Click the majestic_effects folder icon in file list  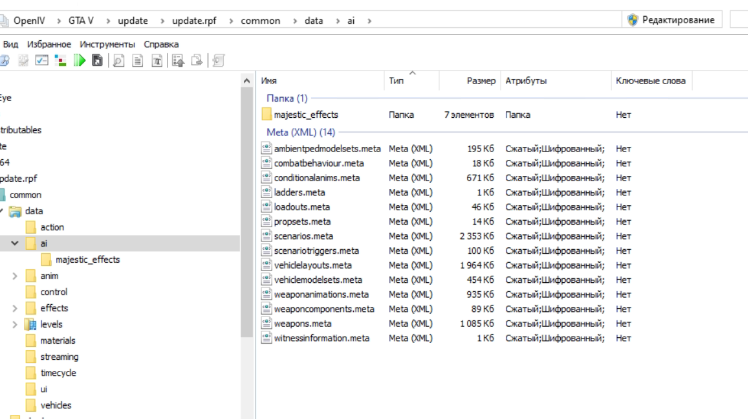267,114
